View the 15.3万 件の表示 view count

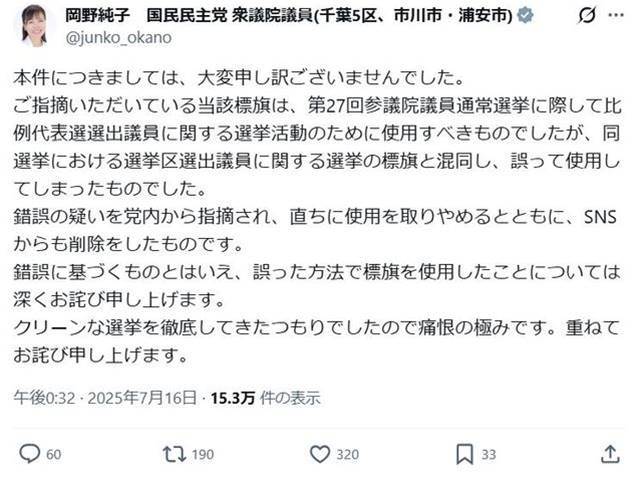264,398
